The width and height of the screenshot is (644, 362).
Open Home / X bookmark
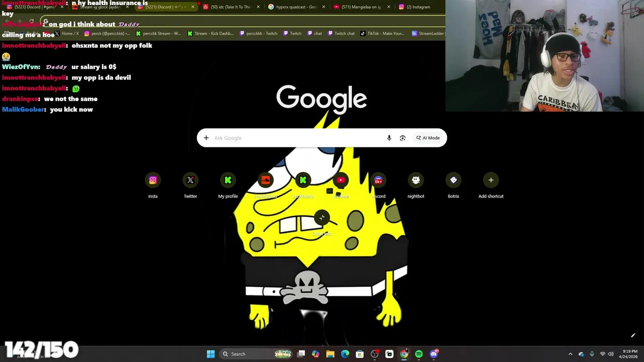pos(66,34)
